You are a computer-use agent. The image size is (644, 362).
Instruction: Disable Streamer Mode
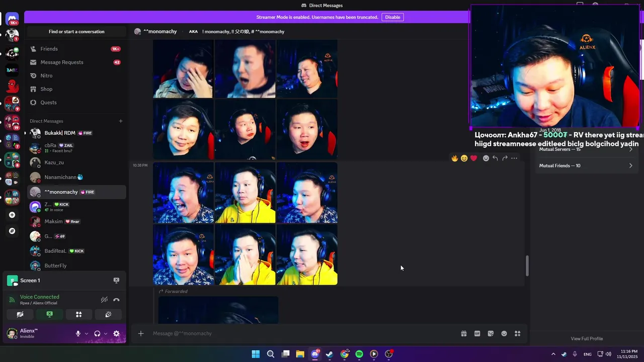tap(392, 17)
